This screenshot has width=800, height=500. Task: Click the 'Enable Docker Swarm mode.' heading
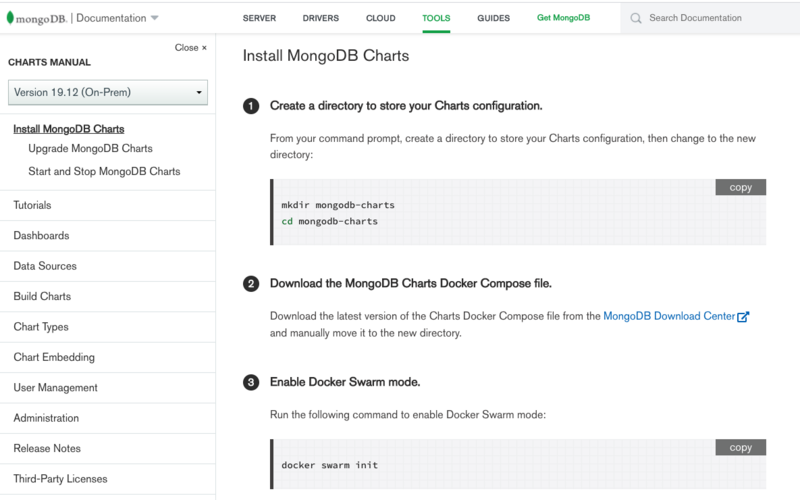tap(345, 382)
